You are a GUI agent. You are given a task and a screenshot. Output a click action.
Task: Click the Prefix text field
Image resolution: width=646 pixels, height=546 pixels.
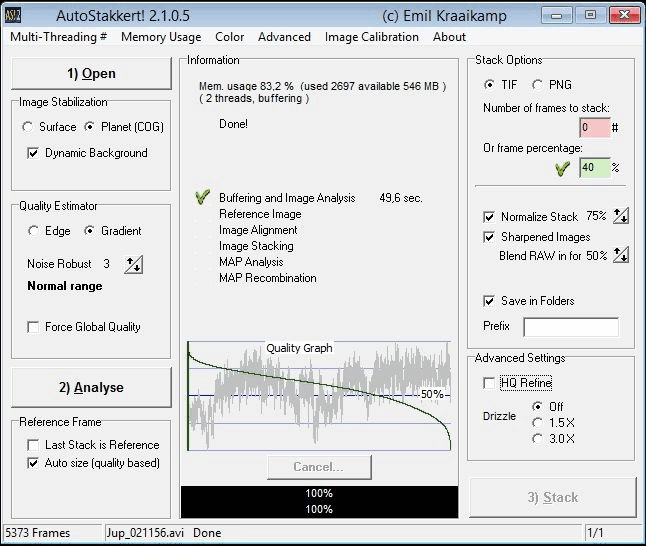(x=571, y=327)
